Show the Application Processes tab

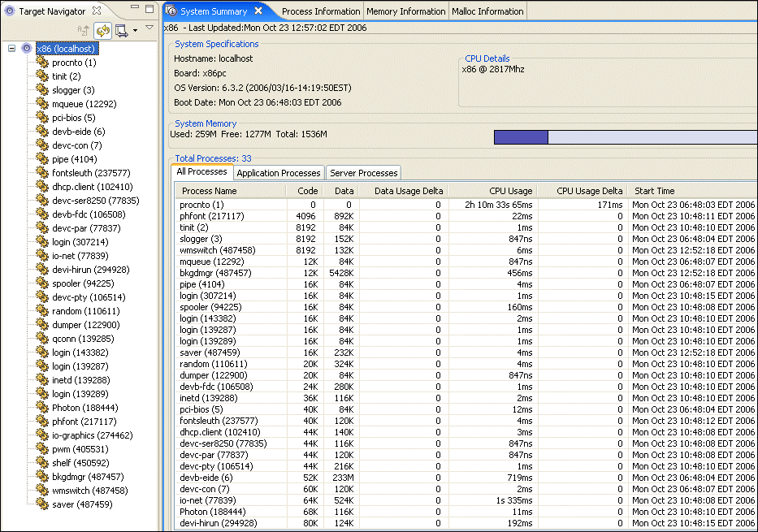279,172
